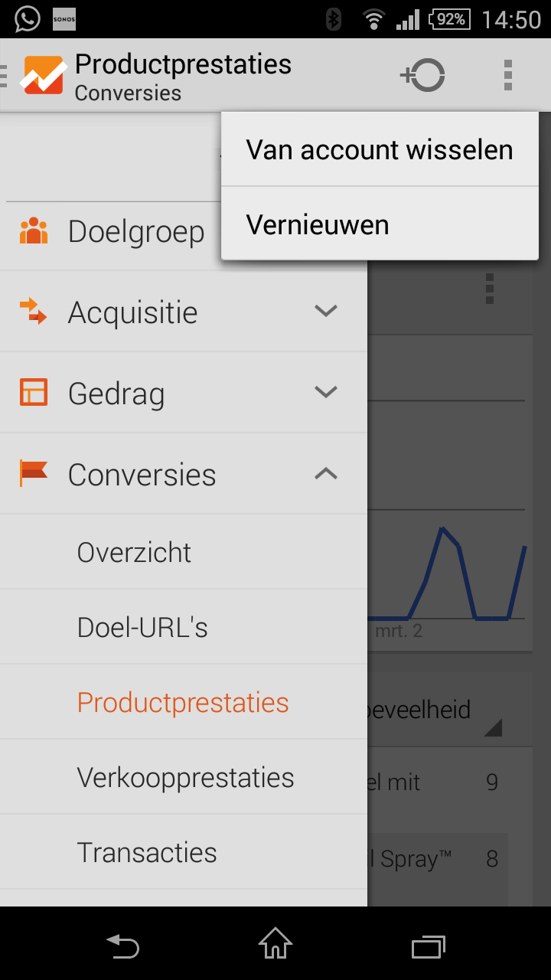
Task: Tap the add segment circle icon
Action: coord(422,75)
